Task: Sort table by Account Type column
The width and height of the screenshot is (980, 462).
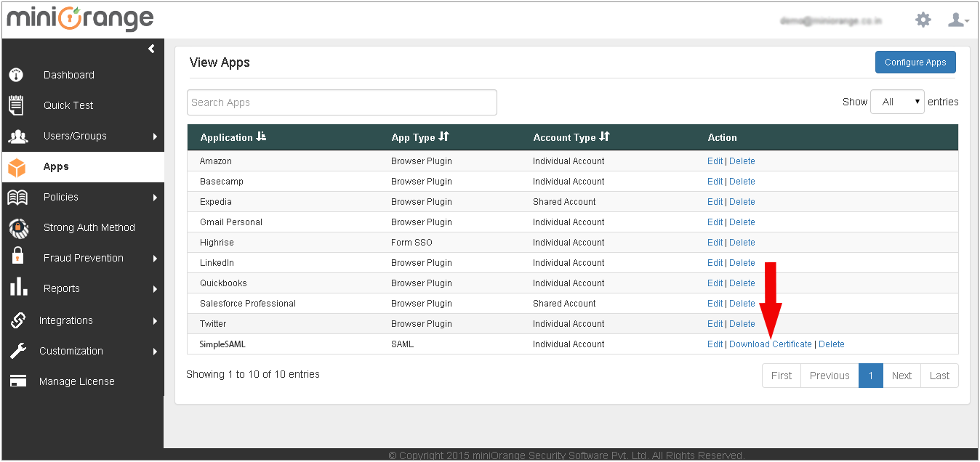Action: (x=605, y=137)
